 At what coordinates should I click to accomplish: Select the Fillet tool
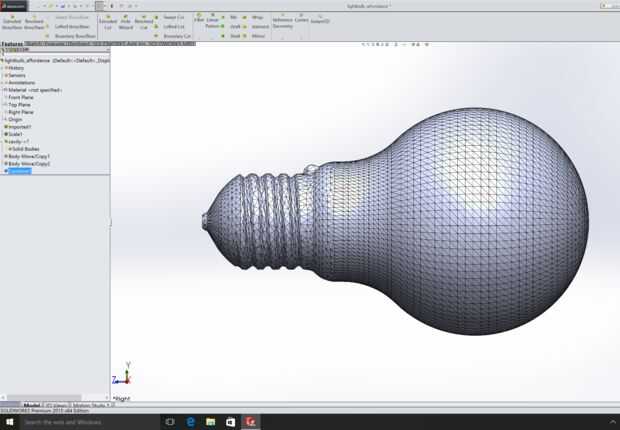point(198,18)
